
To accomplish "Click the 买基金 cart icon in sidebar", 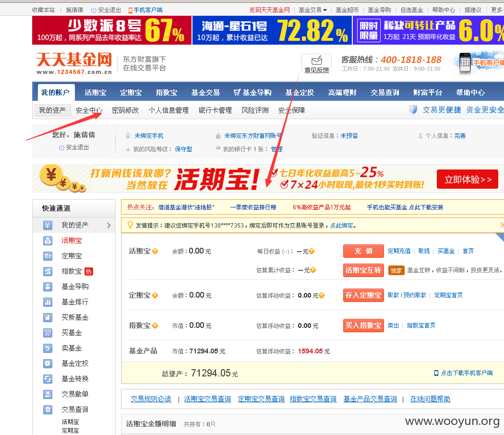I will 48,333.
